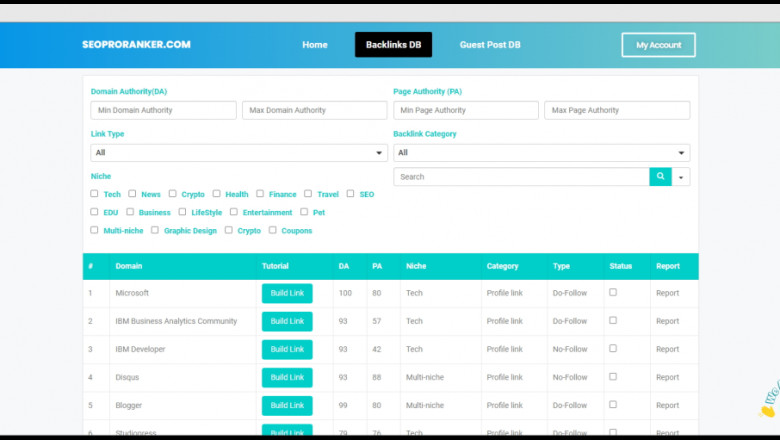The width and height of the screenshot is (780, 440).
Task: Open the dropdown arrow beside search button
Action: click(682, 177)
